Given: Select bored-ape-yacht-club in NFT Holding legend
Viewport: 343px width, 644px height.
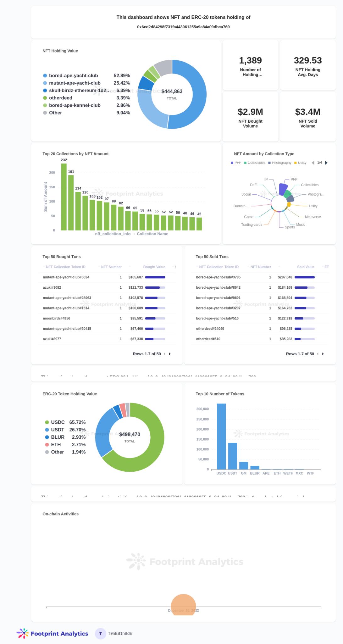Looking at the screenshot, I should click(73, 75).
